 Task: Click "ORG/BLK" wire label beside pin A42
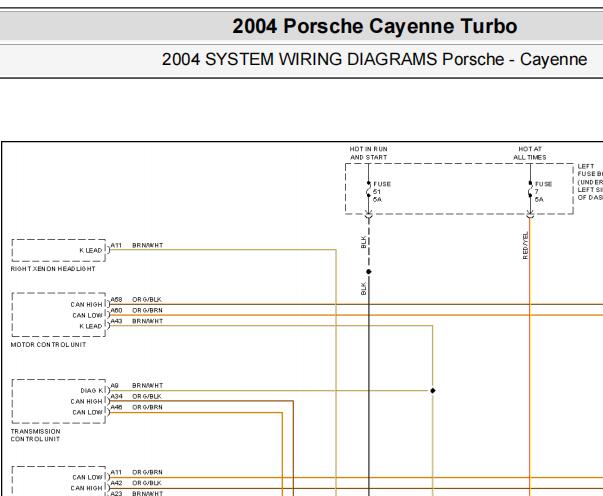pos(147,483)
